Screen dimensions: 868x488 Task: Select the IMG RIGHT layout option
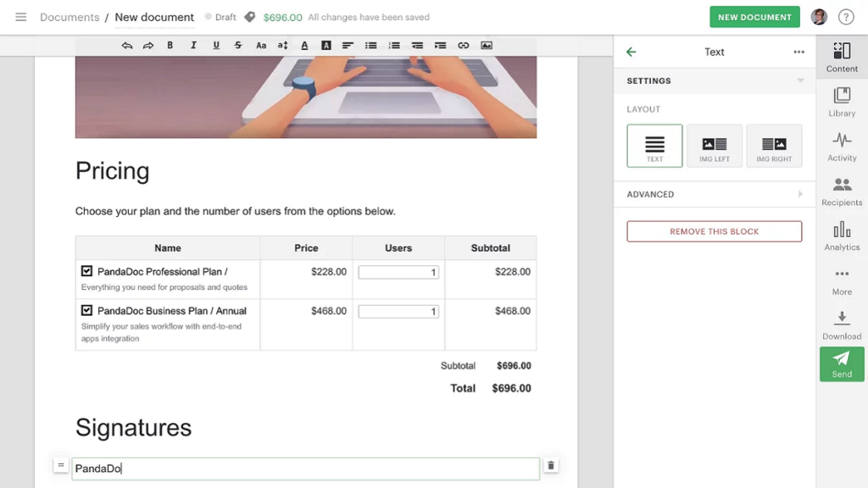pyautogui.click(x=774, y=146)
